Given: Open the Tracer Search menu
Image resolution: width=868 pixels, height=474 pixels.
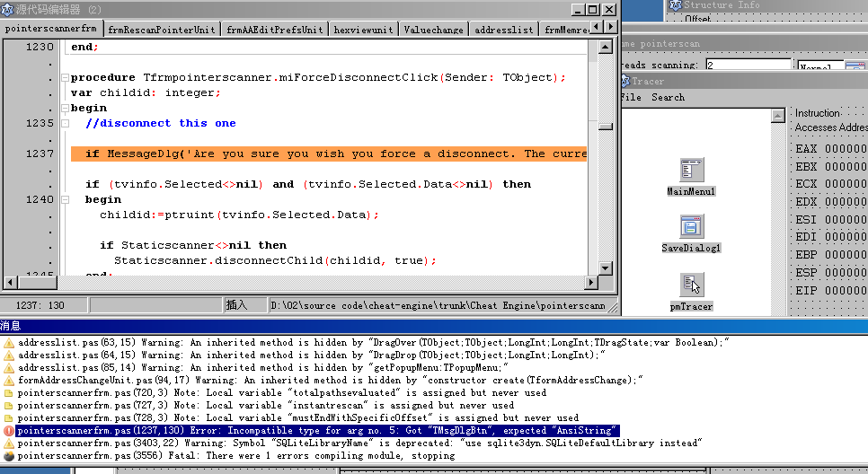Looking at the screenshot, I should tap(668, 97).
